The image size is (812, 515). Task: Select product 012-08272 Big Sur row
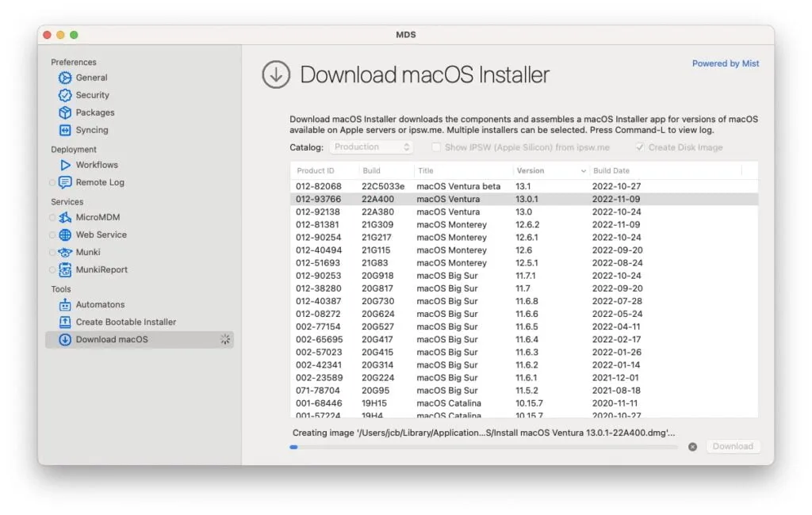point(524,315)
